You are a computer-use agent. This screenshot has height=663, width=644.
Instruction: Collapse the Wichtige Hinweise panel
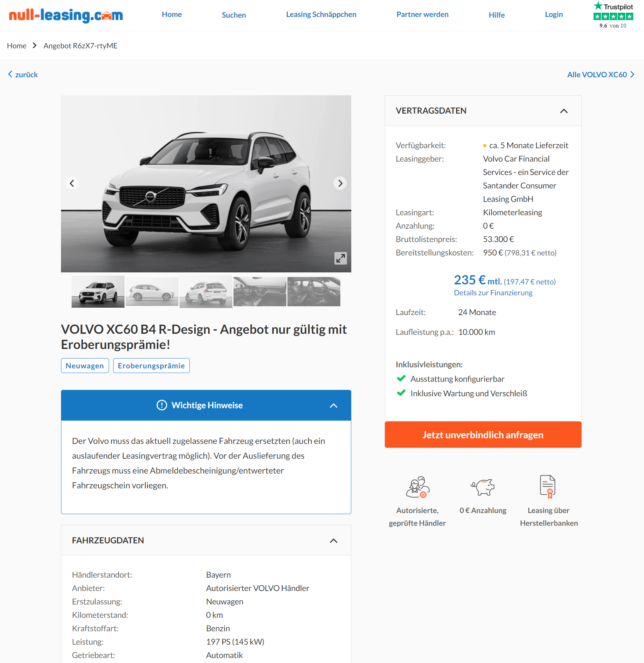(x=333, y=405)
